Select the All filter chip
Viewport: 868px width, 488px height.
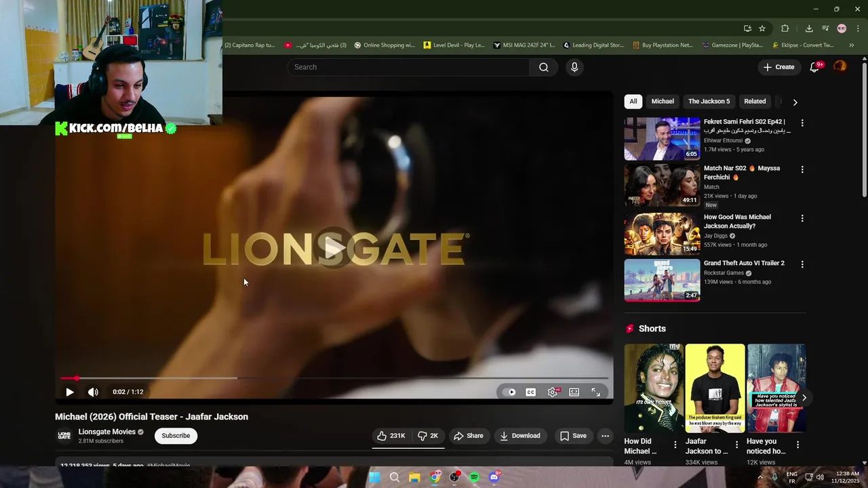tap(633, 102)
